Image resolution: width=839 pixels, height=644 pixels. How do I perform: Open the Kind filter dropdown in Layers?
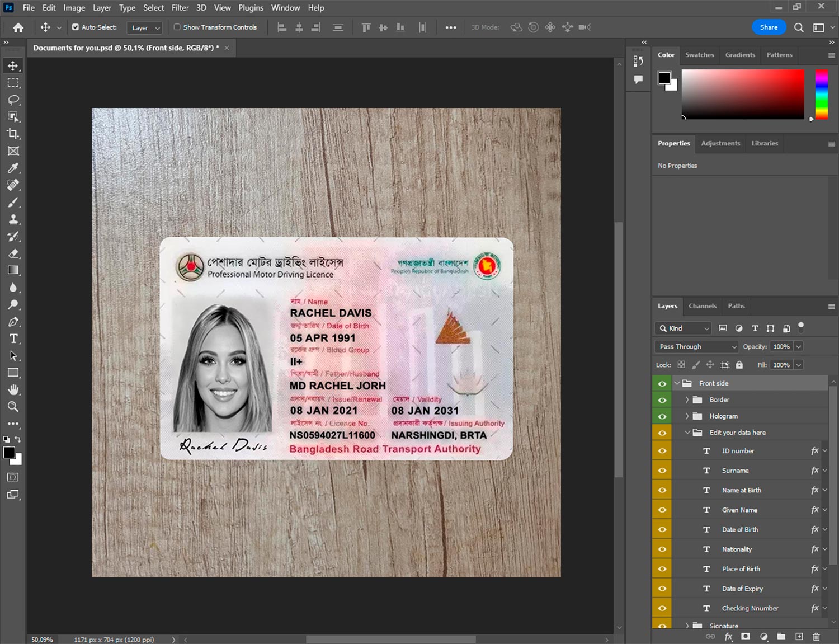tap(684, 328)
